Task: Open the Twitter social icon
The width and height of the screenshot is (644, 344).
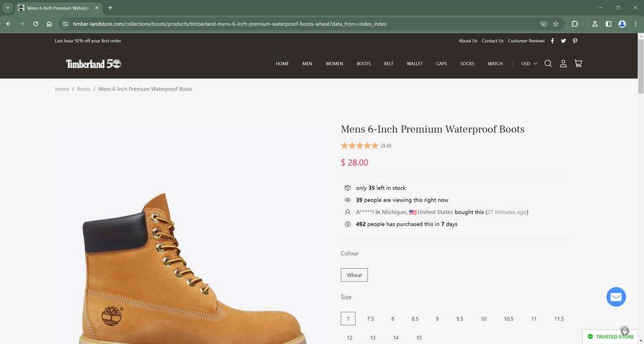Action: [563, 41]
